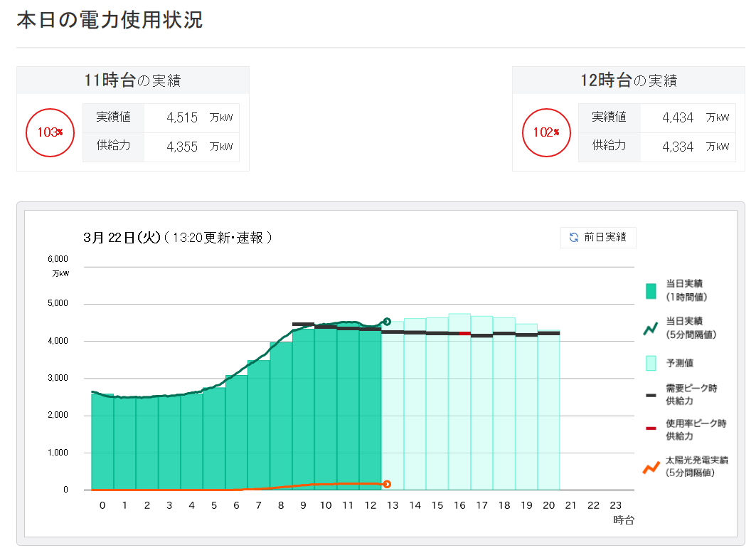
Task: Click the 前日実績 refresh button
Action: click(598, 238)
